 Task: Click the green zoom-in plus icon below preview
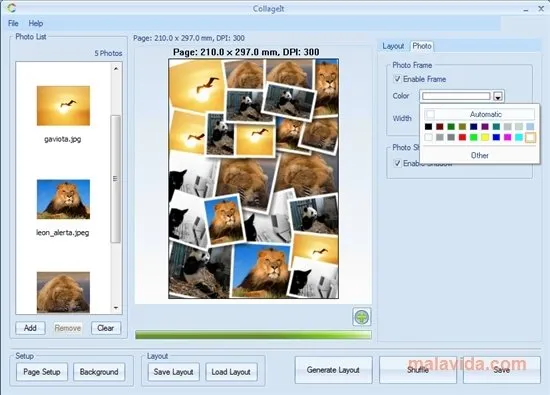(362, 317)
